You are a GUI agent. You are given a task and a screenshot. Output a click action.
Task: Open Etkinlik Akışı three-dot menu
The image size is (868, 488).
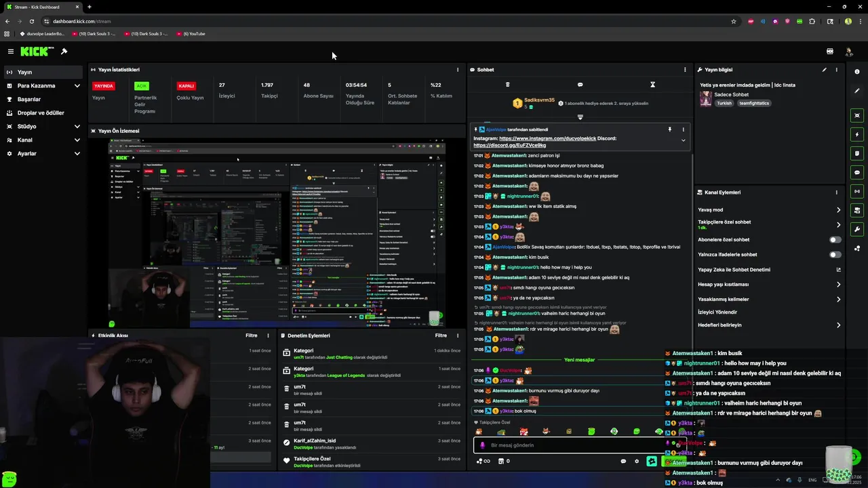tap(269, 335)
